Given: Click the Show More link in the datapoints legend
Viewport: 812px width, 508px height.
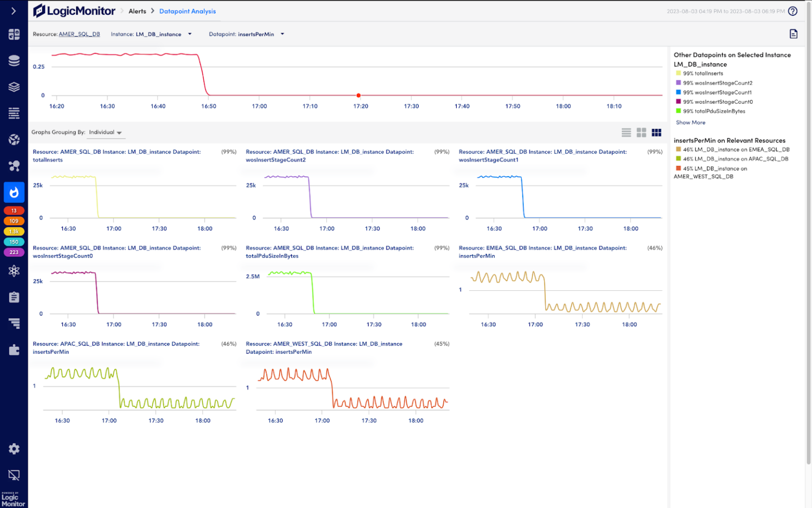Looking at the screenshot, I should [690, 122].
